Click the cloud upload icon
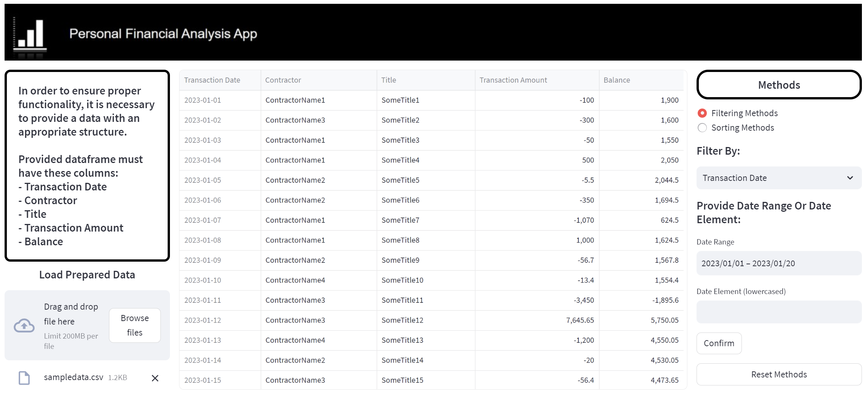 [x=24, y=326]
